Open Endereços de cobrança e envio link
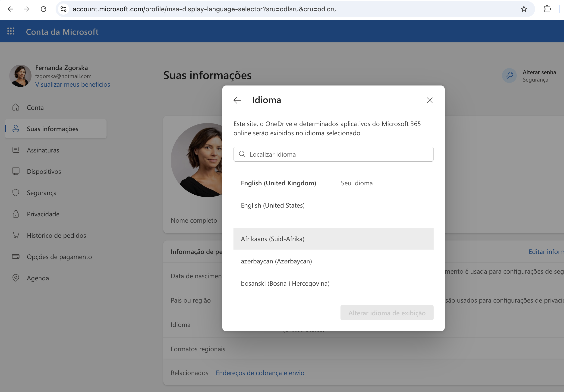The height and width of the screenshot is (392, 564). click(x=260, y=373)
